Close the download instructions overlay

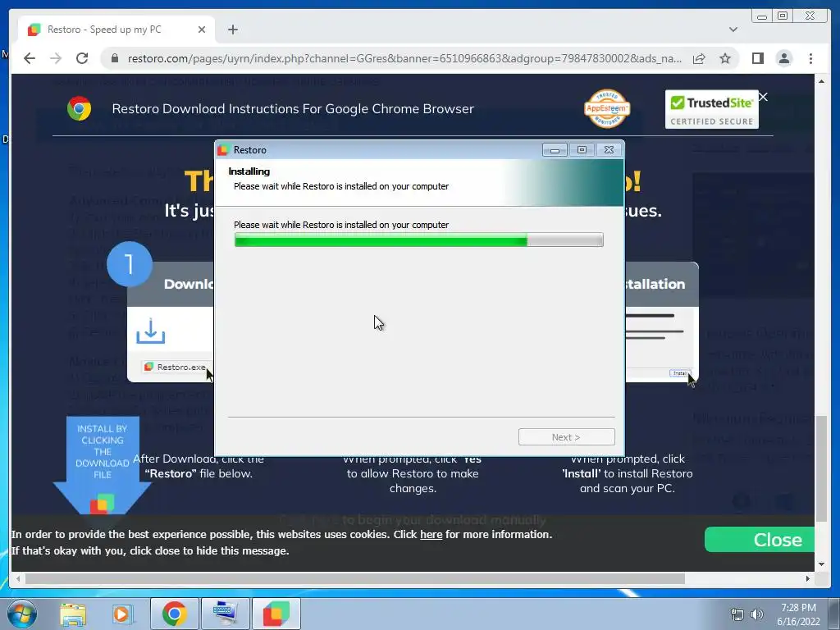764,97
